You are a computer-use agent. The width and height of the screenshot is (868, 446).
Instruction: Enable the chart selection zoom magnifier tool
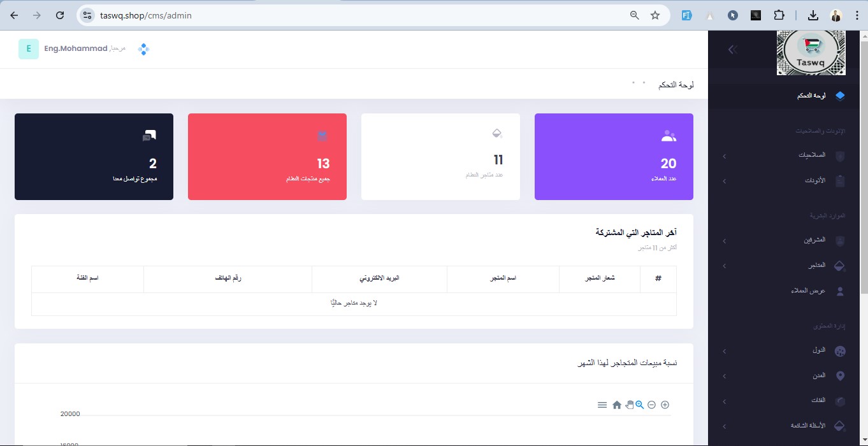pyautogui.click(x=640, y=405)
